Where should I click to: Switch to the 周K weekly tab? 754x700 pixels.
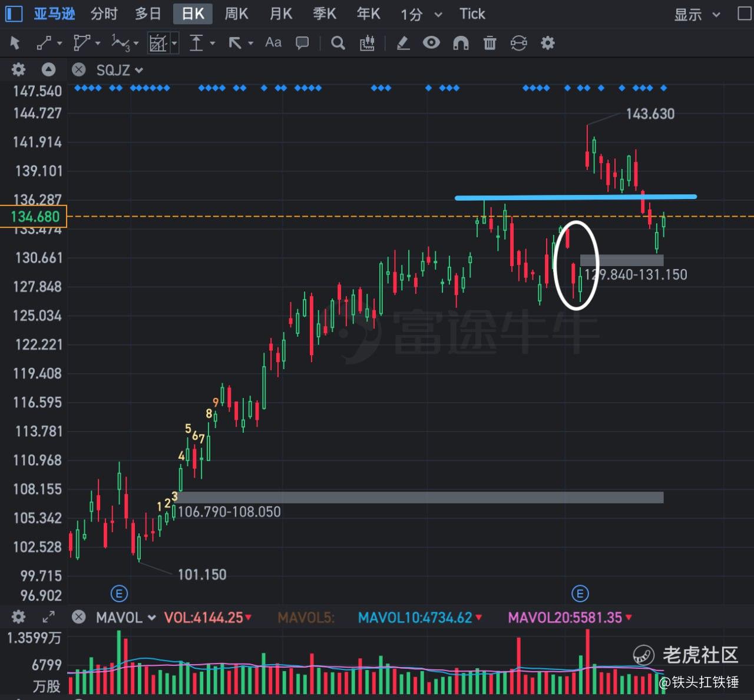click(237, 14)
